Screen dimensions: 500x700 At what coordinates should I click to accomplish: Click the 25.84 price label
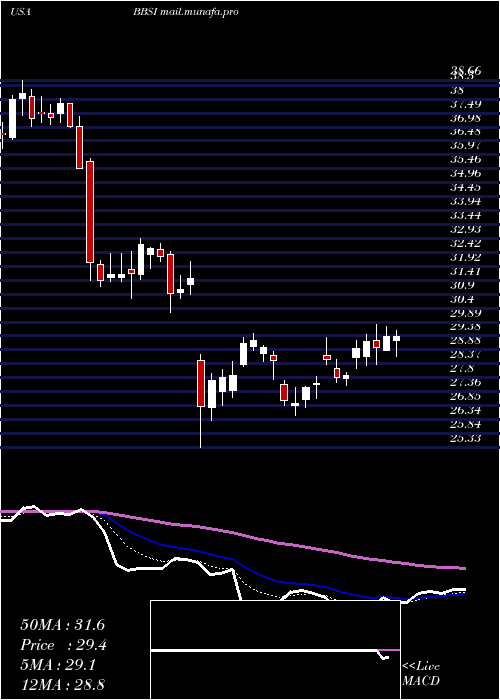point(466,424)
